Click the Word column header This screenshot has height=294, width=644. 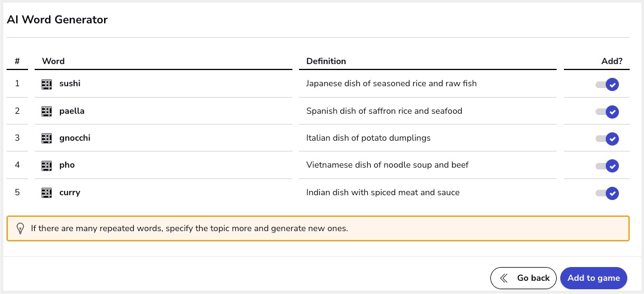[x=53, y=61]
